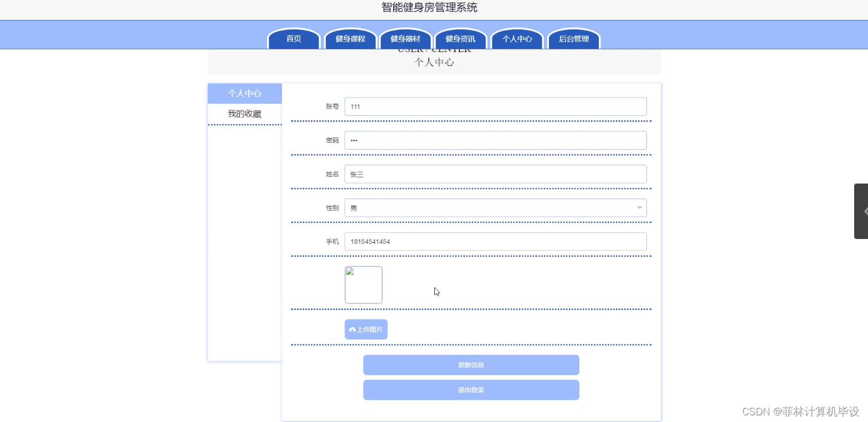
Task: Switch to the 健身课程 tab
Action: [x=350, y=39]
